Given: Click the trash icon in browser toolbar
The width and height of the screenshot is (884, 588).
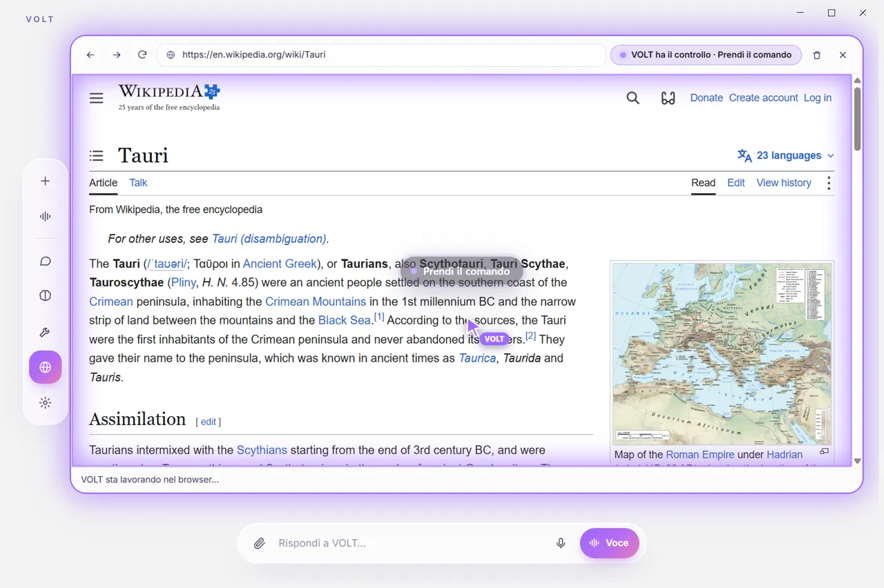Looking at the screenshot, I should click(817, 55).
